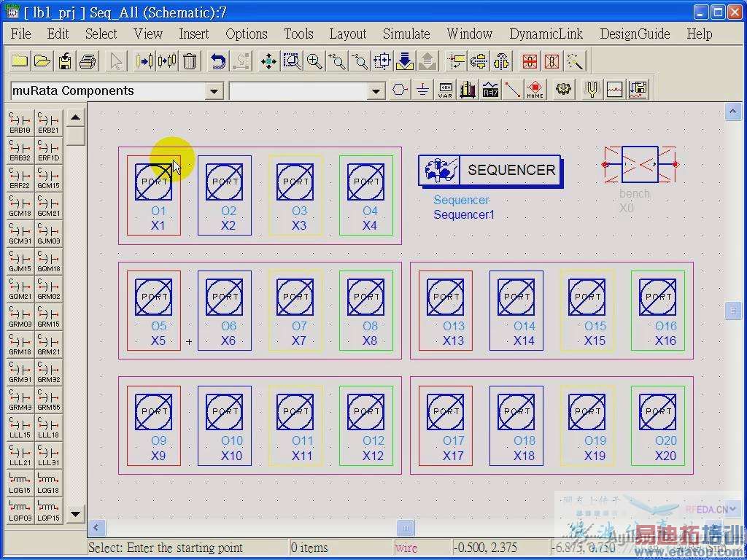Open the File menu
This screenshot has width=747, height=560.
tap(20, 34)
